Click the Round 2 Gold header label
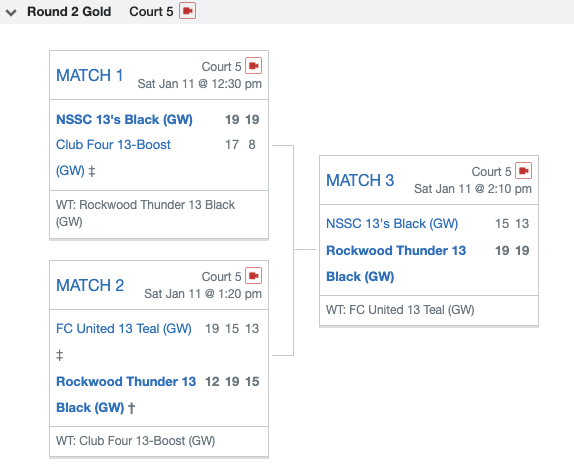 tap(69, 12)
